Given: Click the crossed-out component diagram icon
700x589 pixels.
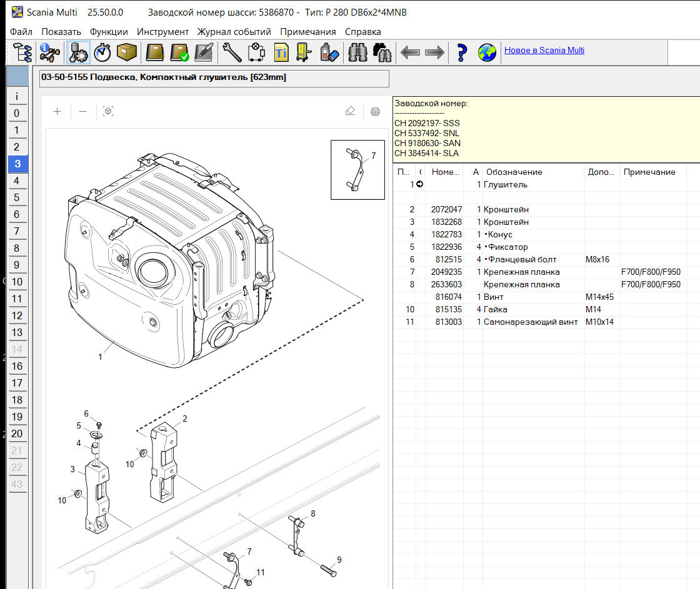Looking at the screenshot, I should click(x=257, y=52).
